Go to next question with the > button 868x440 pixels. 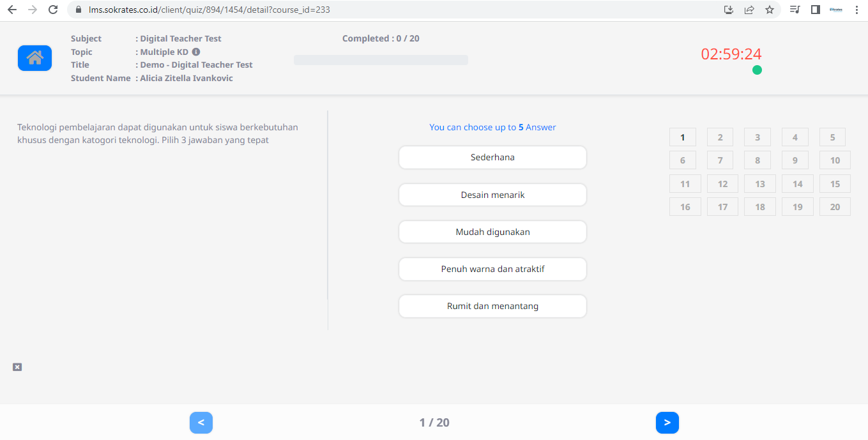click(x=667, y=423)
